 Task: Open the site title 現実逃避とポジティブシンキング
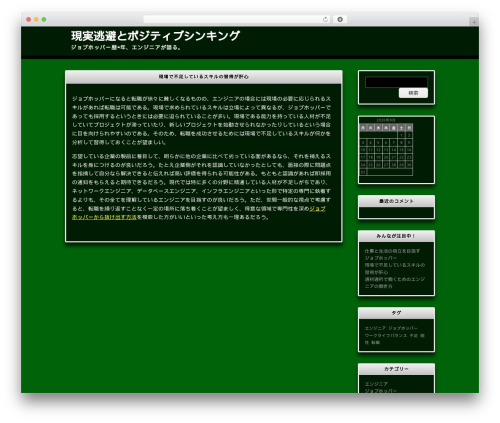click(155, 36)
